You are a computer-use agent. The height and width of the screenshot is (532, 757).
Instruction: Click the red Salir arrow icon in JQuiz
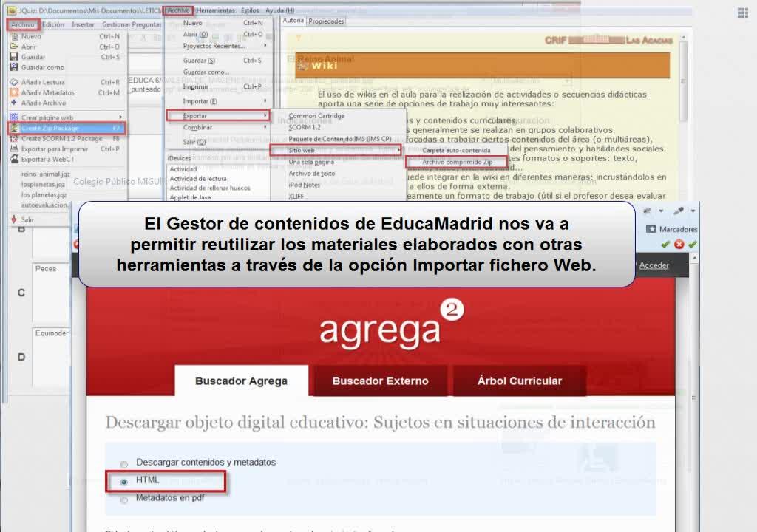pos(13,219)
